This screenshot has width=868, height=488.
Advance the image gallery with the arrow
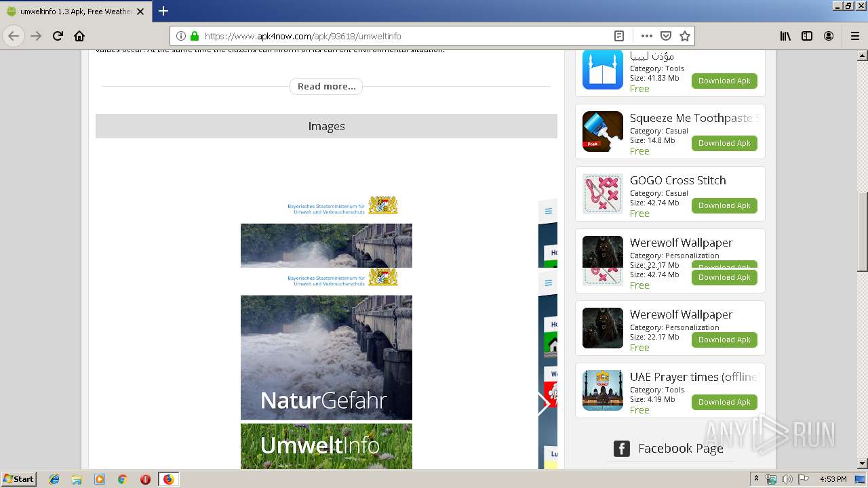pos(544,404)
